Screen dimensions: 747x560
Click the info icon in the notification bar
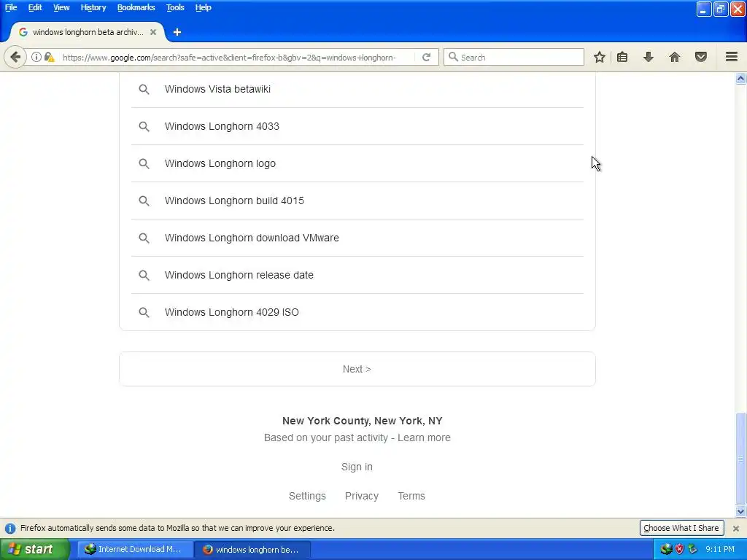(x=10, y=528)
